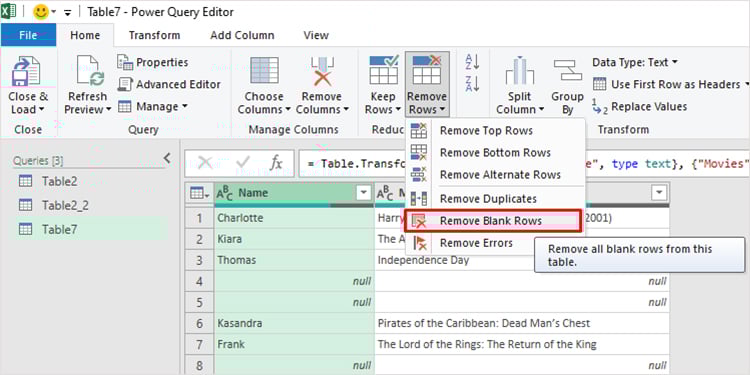This screenshot has width=750, height=375.
Task: Click the Remove Duplicates icon
Action: [x=419, y=199]
